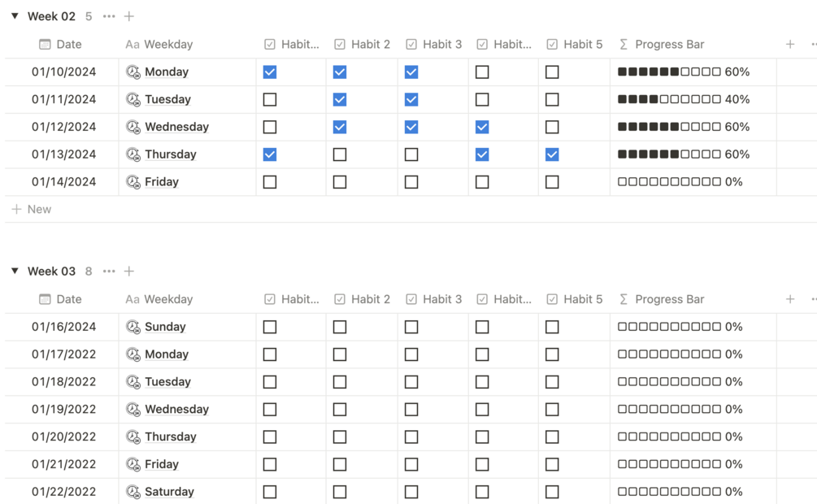Add a property column in Week 02 table
Image resolution: width=817 pixels, height=504 pixels.
click(790, 44)
